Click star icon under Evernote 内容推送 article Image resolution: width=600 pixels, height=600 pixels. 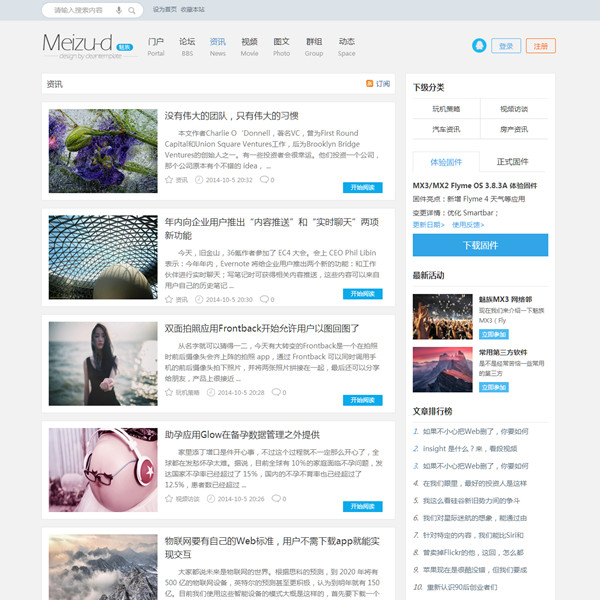(169, 299)
